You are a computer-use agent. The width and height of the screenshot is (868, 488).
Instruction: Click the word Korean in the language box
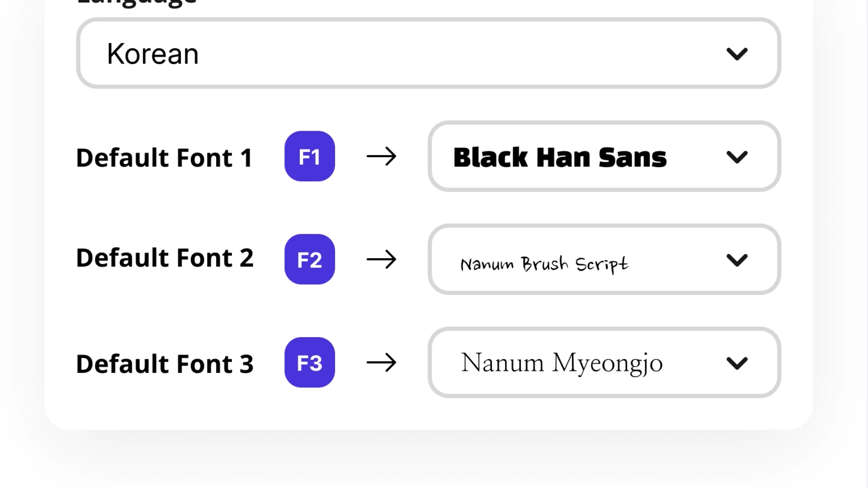point(153,54)
